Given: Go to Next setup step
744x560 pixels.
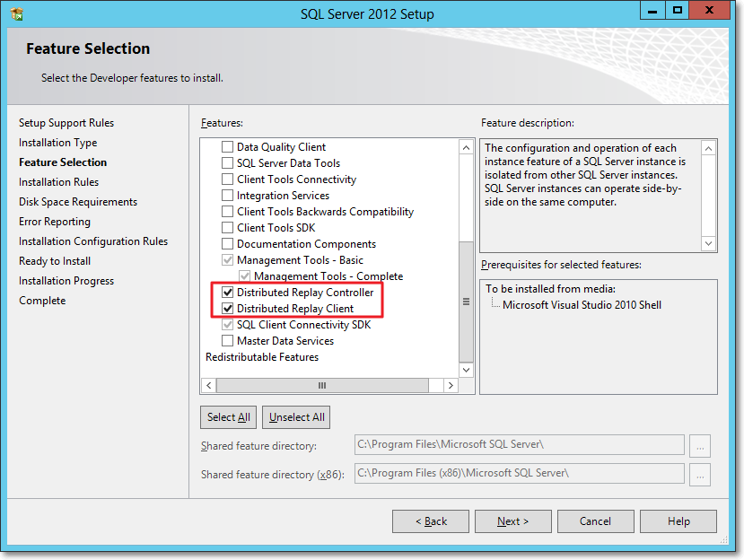Looking at the screenshot, I should 512,521.
